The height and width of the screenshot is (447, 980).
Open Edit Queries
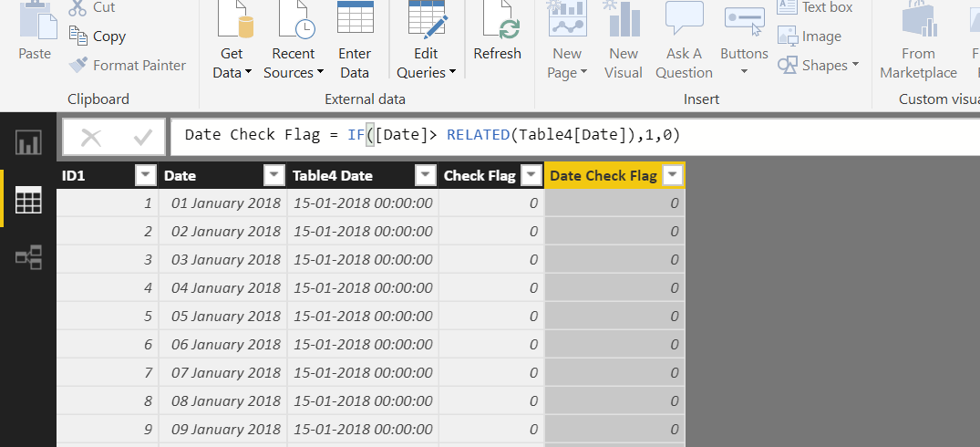427,41
